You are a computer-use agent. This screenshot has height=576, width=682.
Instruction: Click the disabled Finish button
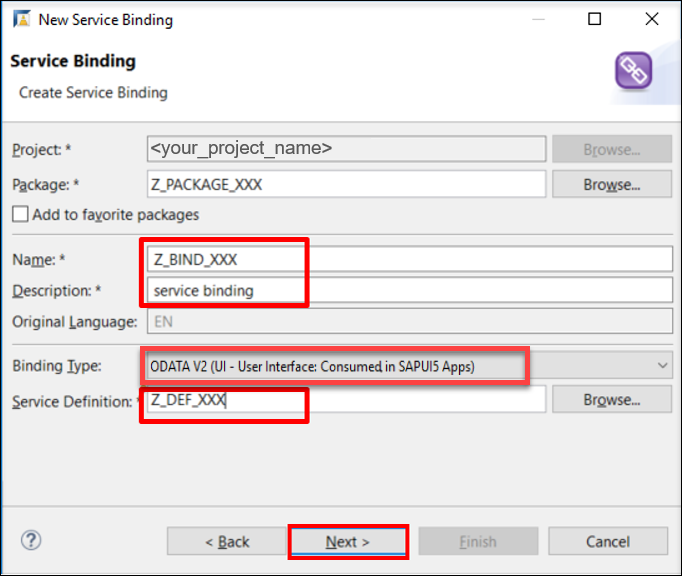[x=478, y=542]
